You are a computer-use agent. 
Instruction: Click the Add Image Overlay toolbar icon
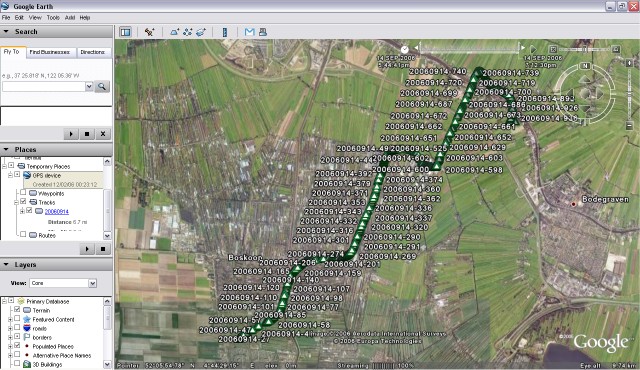(x=201, y=32)
